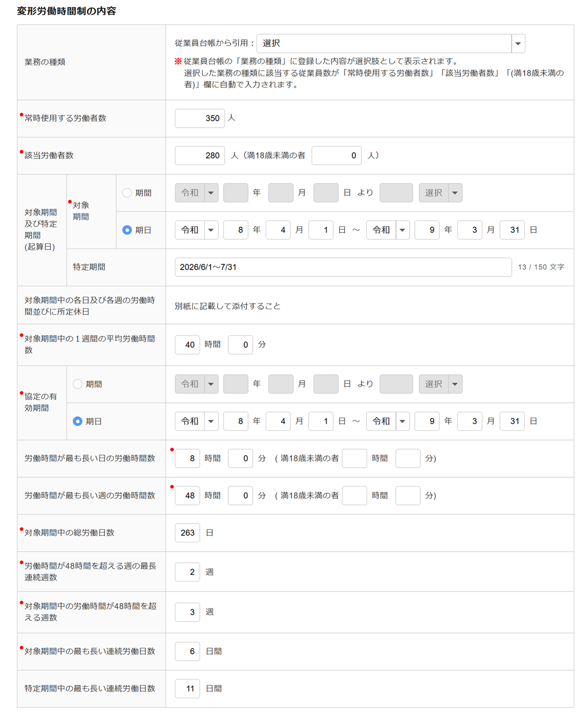588x712 pixels.
Task: Open the 従業員台帳から引用 dropdown
Action: [x=391, y=43]
